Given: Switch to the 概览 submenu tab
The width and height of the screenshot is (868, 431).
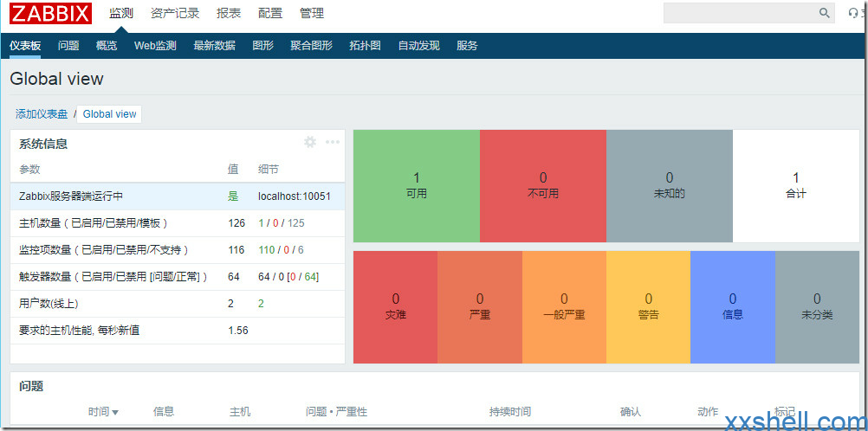Looking at the screenshot, I should [107, 46].
